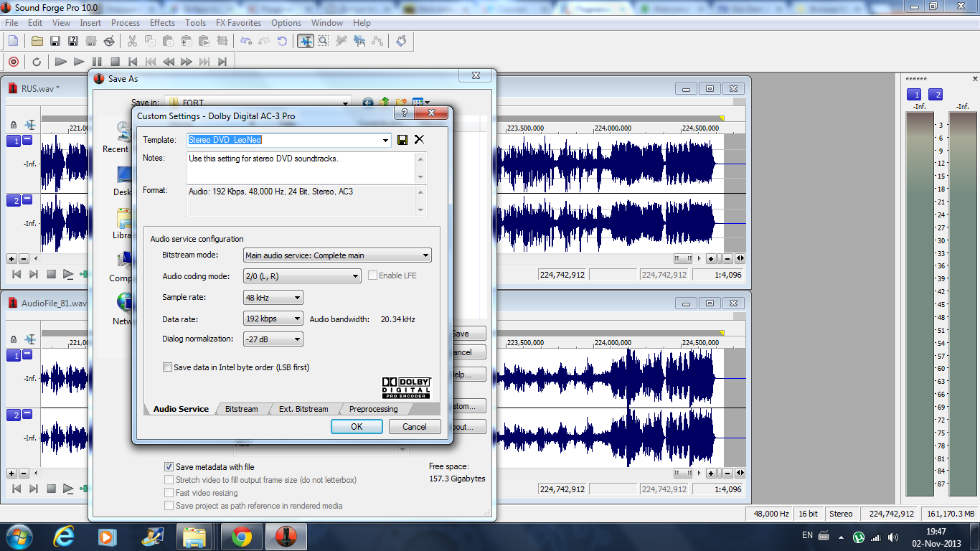
Task: Switch to the Bitstream tab
Action: coord(241,409)
